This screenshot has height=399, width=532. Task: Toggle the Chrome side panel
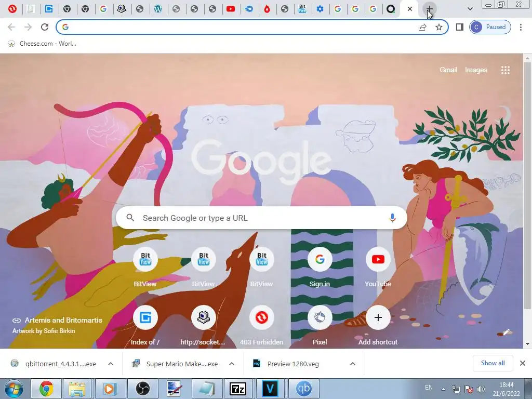tap(460, 27)
